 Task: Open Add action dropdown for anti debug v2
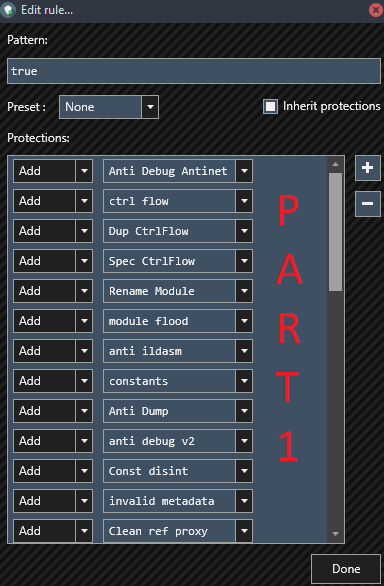point(53,441)
